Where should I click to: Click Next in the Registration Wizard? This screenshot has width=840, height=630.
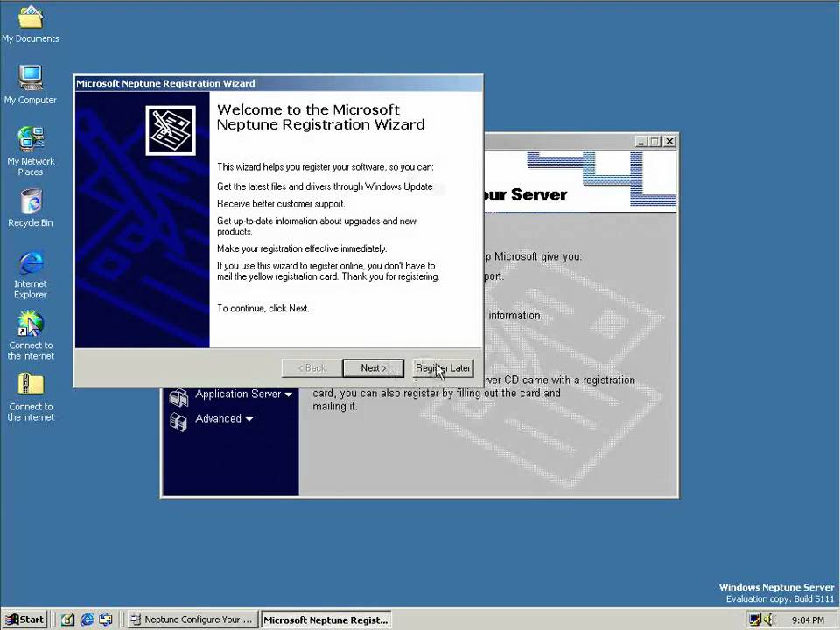coord(373,368)
